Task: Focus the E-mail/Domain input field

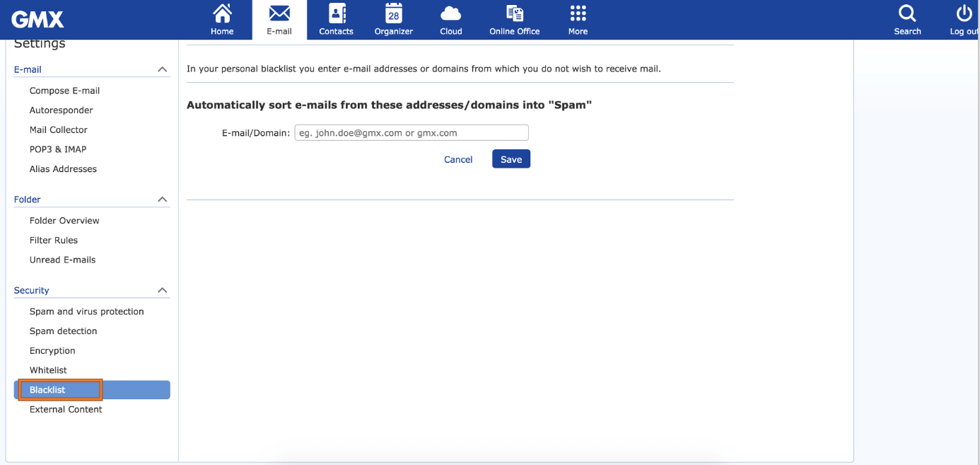Action: pyautogui.click(x=412, y=132)
